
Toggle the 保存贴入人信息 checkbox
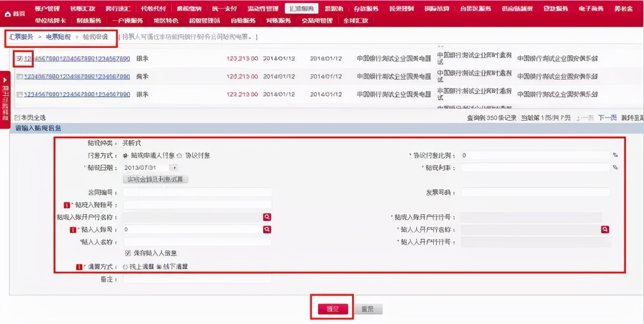click(128, 253)
